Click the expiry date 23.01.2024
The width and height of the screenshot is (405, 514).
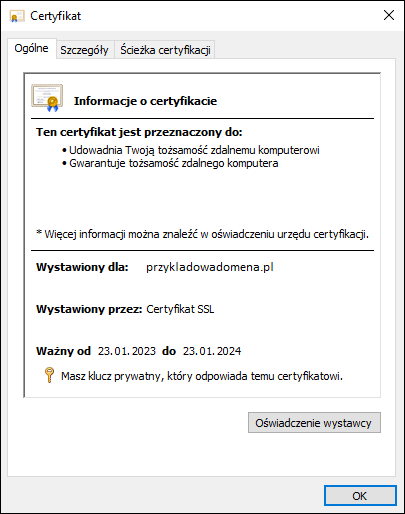tap(212, 351)
